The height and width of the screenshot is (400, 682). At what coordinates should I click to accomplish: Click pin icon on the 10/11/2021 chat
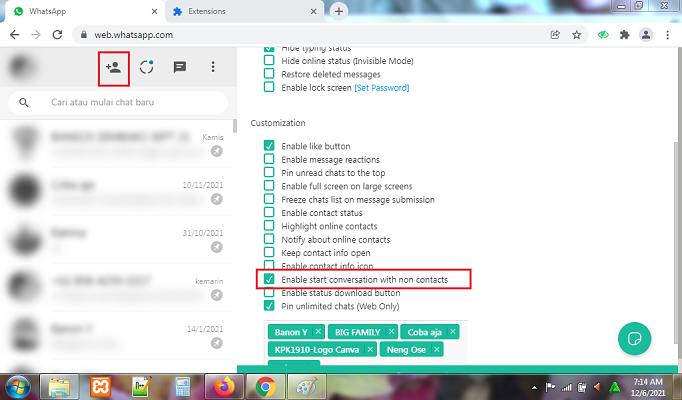coord(217,199)
